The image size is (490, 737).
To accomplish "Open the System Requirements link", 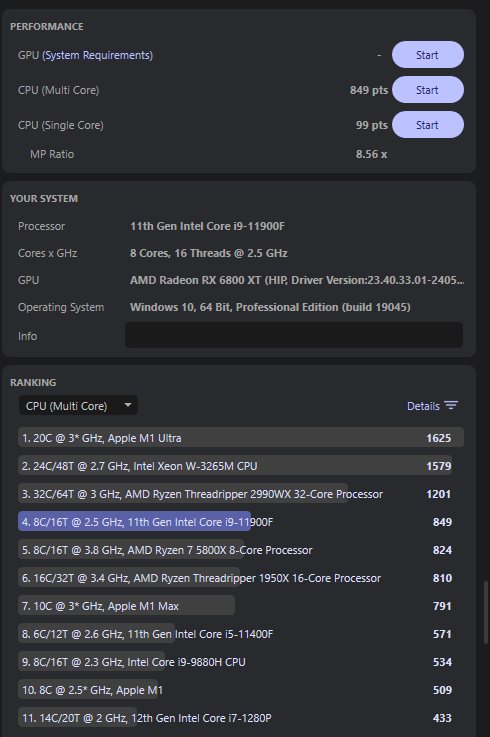I will [97, 55].
